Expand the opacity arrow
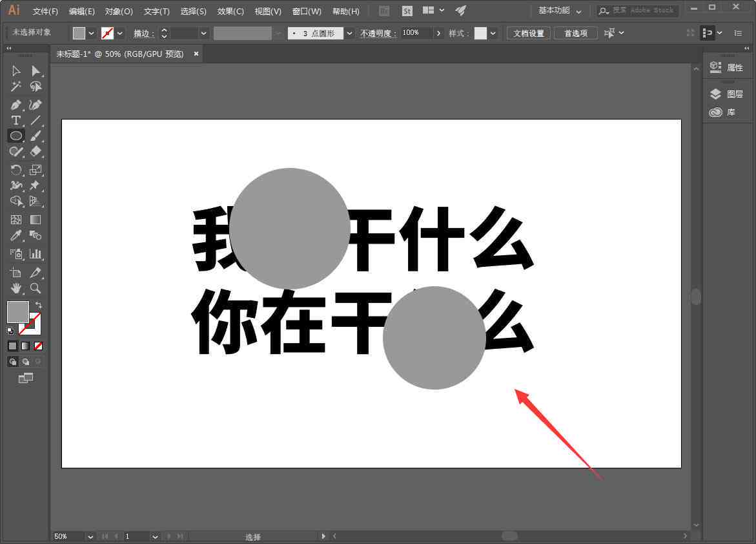This screenshot has width=756, height=544. [438, 34]
